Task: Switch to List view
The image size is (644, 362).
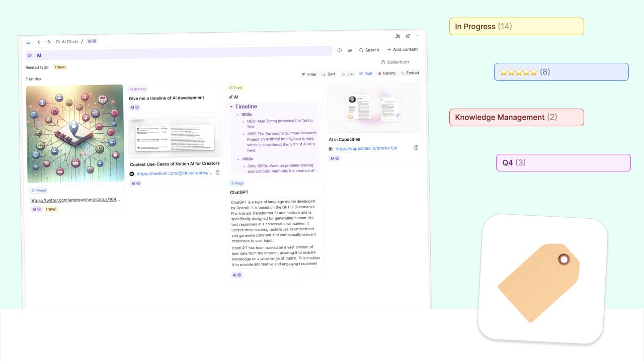Action: (x=348, y=74)
